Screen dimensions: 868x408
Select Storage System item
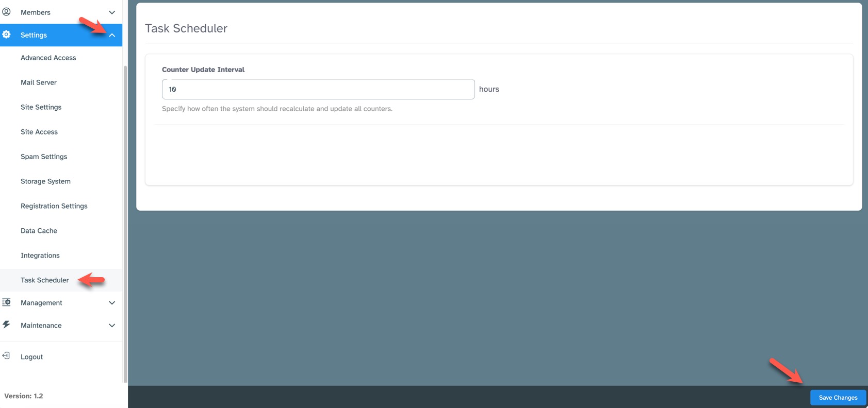point(46,181)
